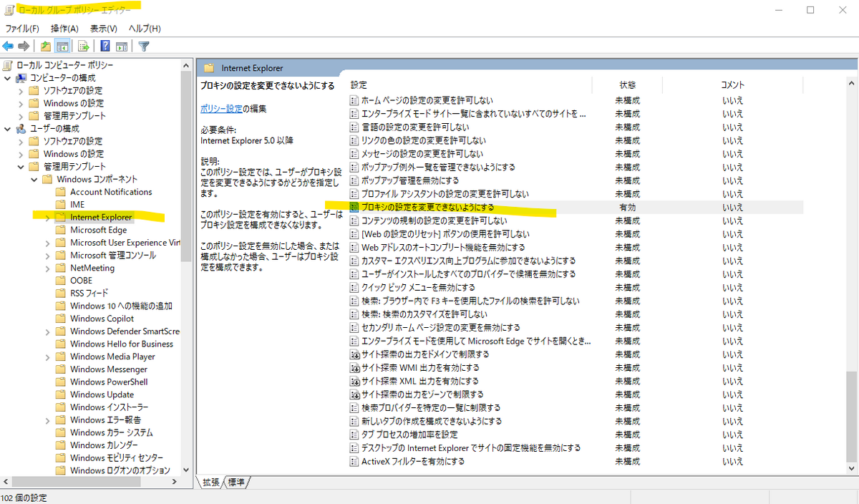Click the policy icon of タブ プロセスの増加率を設定
The width and height of the screenshot is (859, 504).
[x=354, y=435]
